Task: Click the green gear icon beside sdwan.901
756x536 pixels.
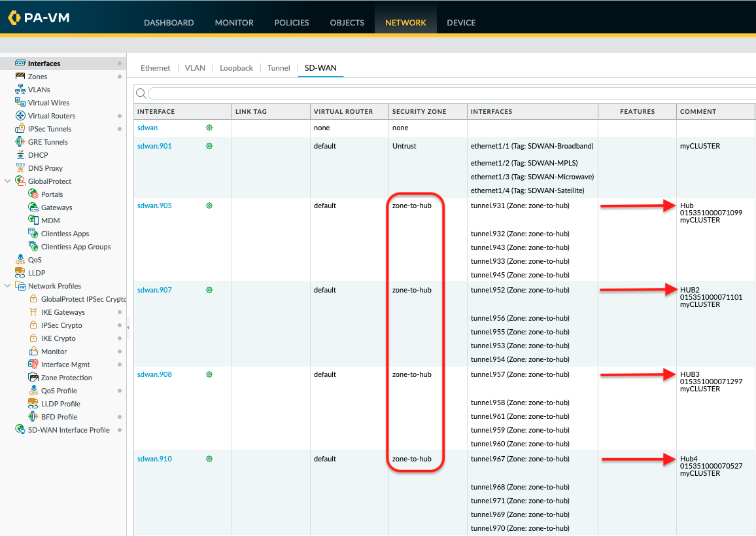Action: 209,146
